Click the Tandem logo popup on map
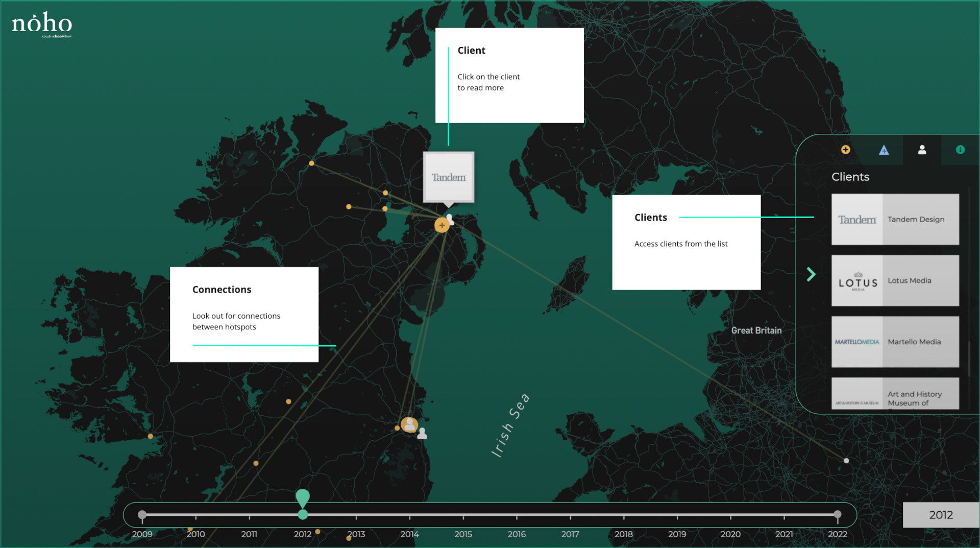This screenshot has width=980, height=548. coord(449,177)
